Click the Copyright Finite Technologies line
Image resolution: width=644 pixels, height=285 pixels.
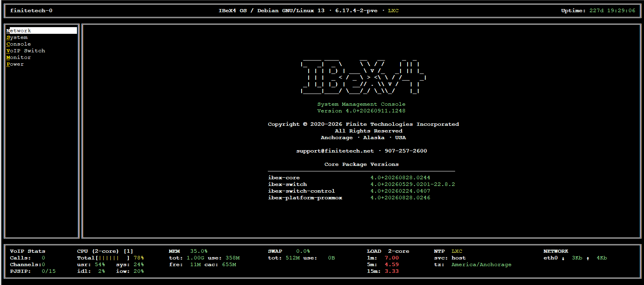click(x=363, y=124)
